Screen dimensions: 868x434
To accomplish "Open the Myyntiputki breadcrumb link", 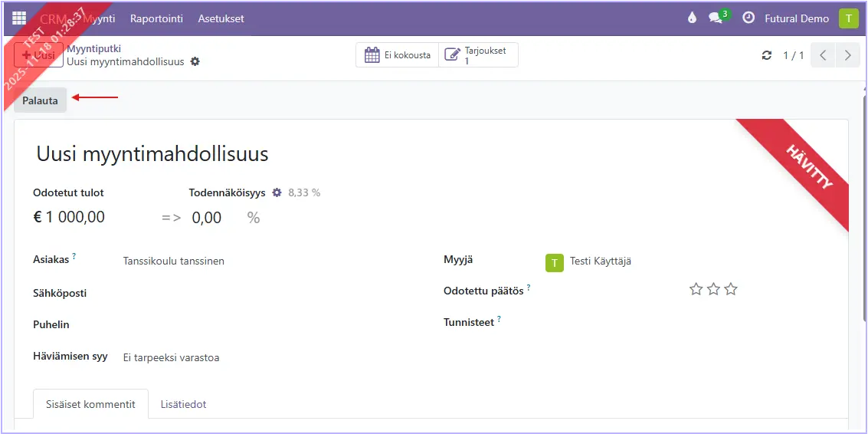I will pyautogui.click(x=93, y=48).
